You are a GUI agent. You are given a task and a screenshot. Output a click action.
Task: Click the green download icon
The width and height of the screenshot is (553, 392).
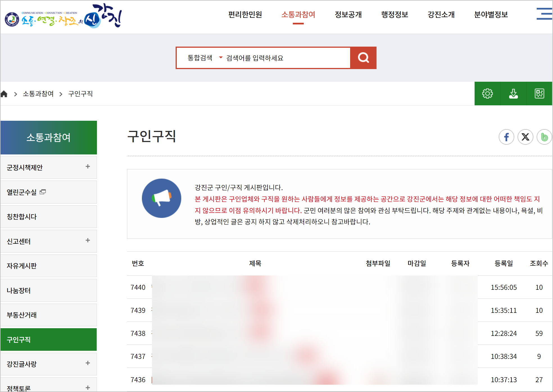[513, 94]
